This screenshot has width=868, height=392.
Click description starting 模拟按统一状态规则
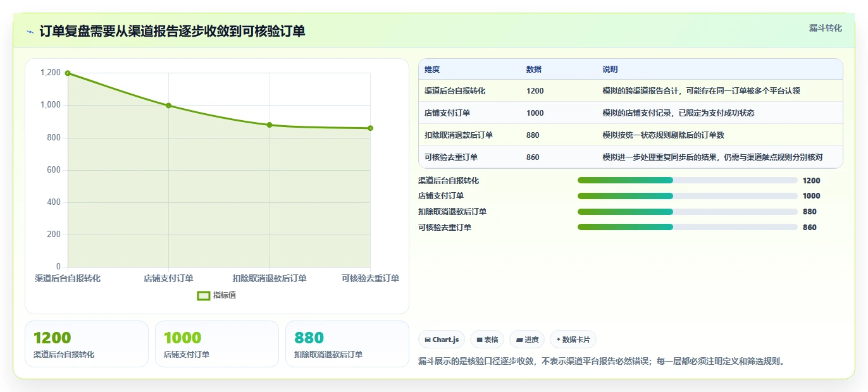pyautogui.click(x=663, y=135)
